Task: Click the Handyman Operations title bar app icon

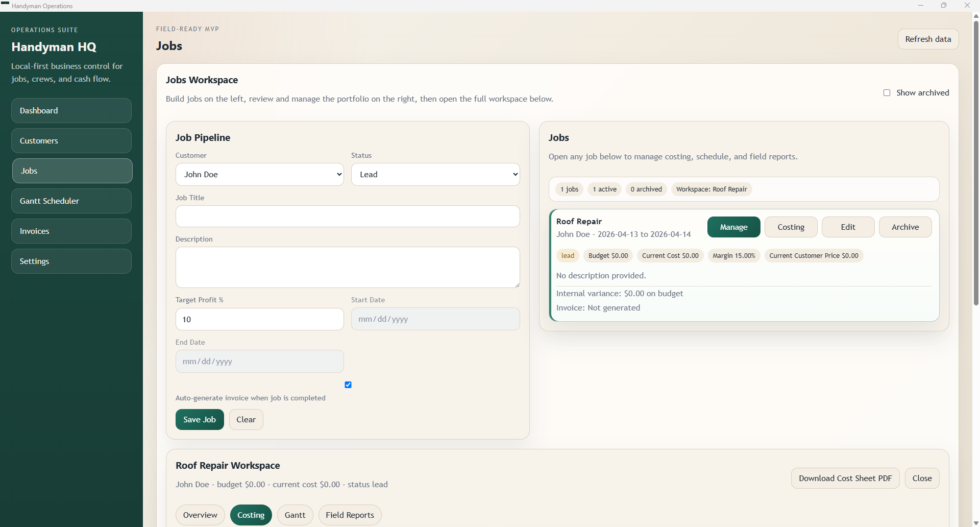Action: pos(5,4)
